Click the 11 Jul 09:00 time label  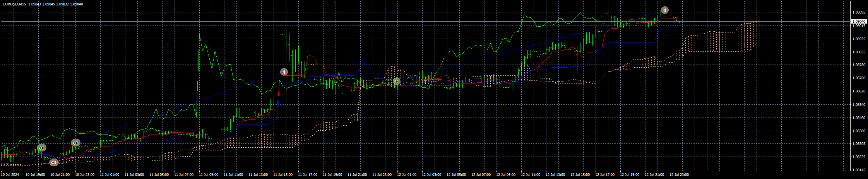point(208,175)
